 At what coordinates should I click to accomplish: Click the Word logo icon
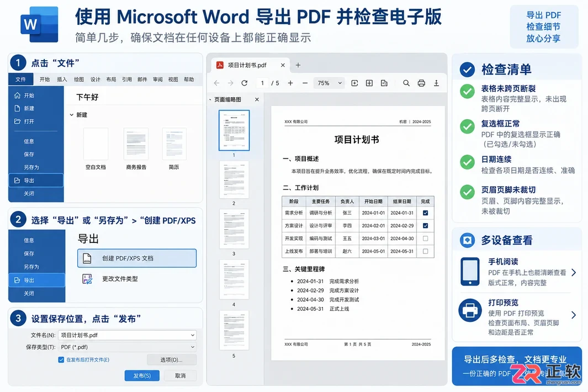point(39,24)
